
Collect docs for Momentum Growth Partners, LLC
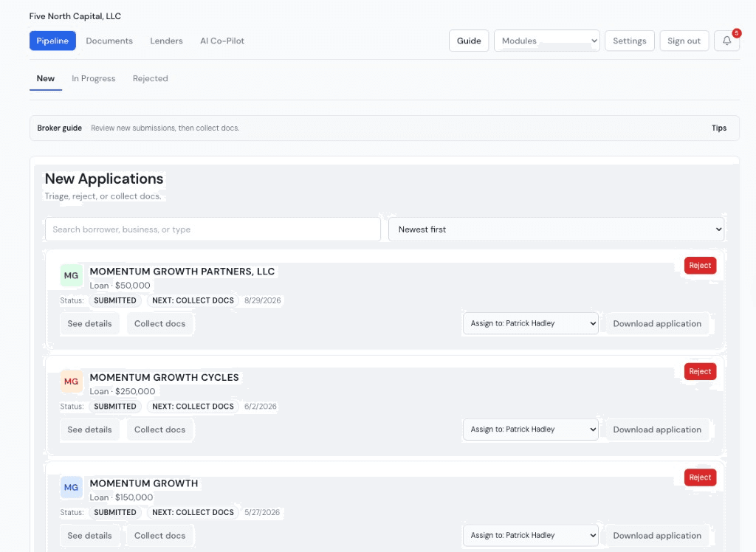tap(159, 323)
